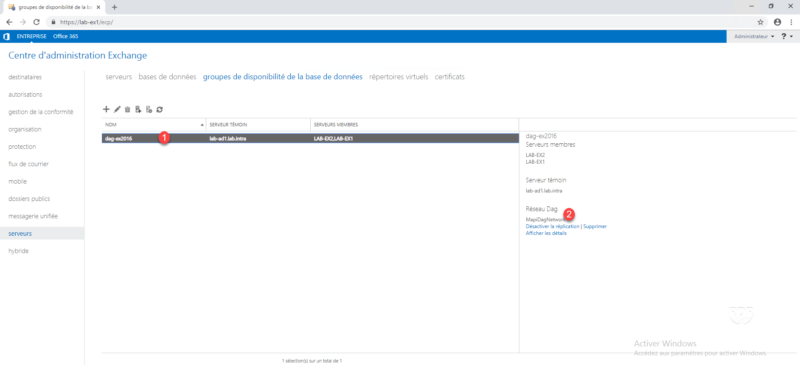Click the Office logo icon in header
The height and width of the screenshot is (365, 800).
(7, 37)
